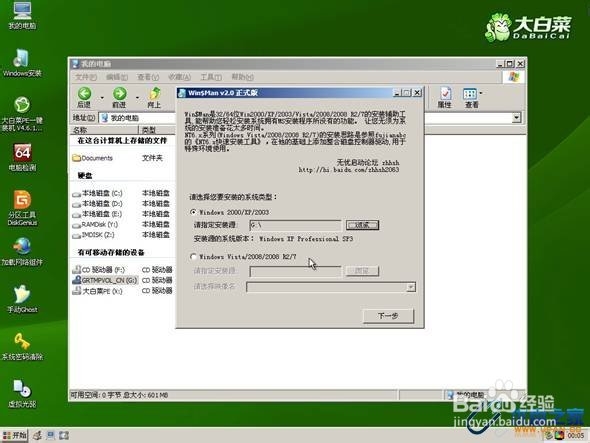The width and height of the screenshot is (590, 443).
Task: Click the greyed-out browse button for the Vista source
Action: [362, 271]
